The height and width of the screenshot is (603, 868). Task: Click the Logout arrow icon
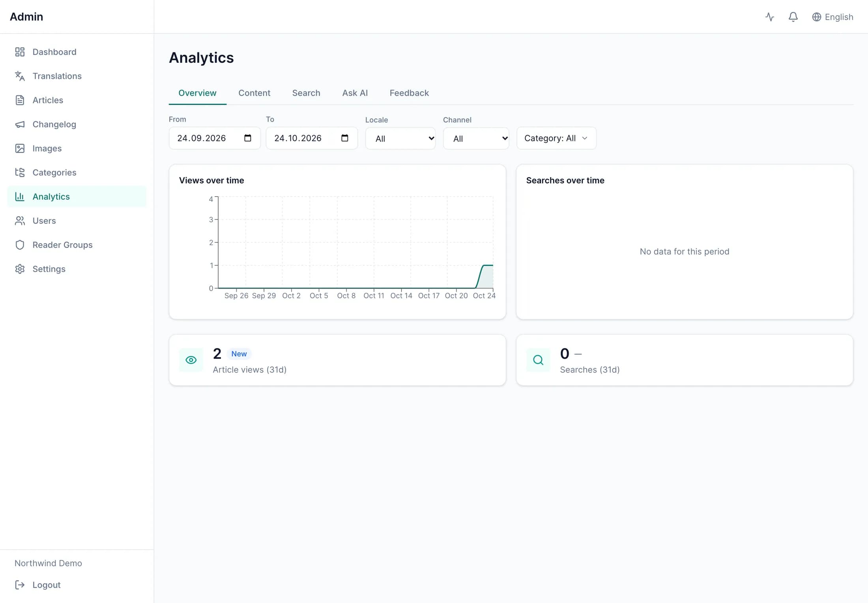(x=20, y=585)
